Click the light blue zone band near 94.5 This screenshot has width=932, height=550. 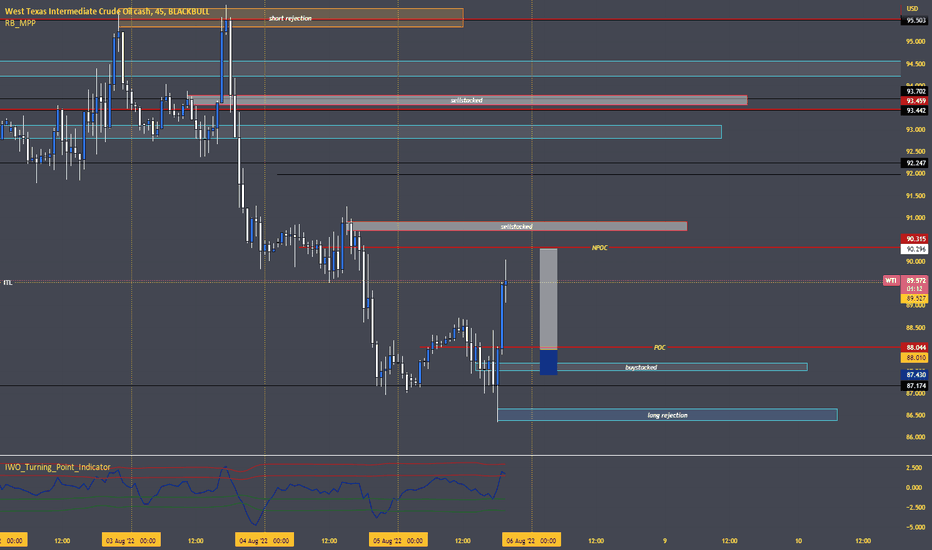450,68
